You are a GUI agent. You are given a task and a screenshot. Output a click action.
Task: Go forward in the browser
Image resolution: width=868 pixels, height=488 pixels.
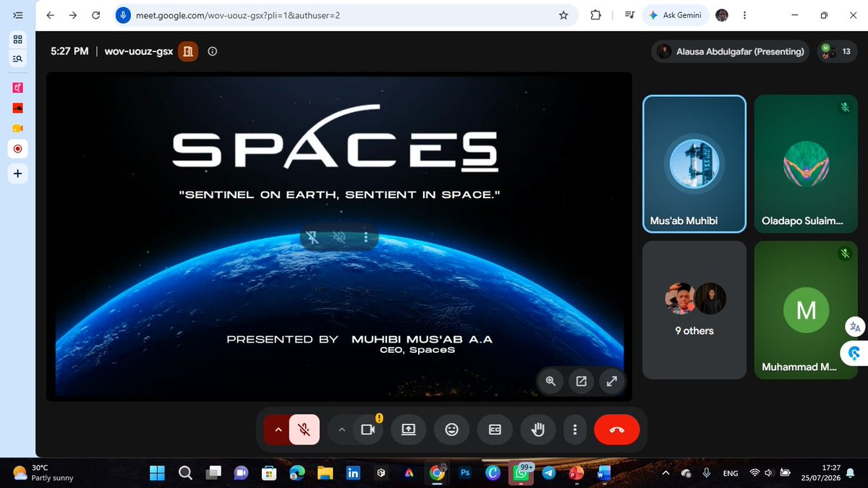[73, 15]
